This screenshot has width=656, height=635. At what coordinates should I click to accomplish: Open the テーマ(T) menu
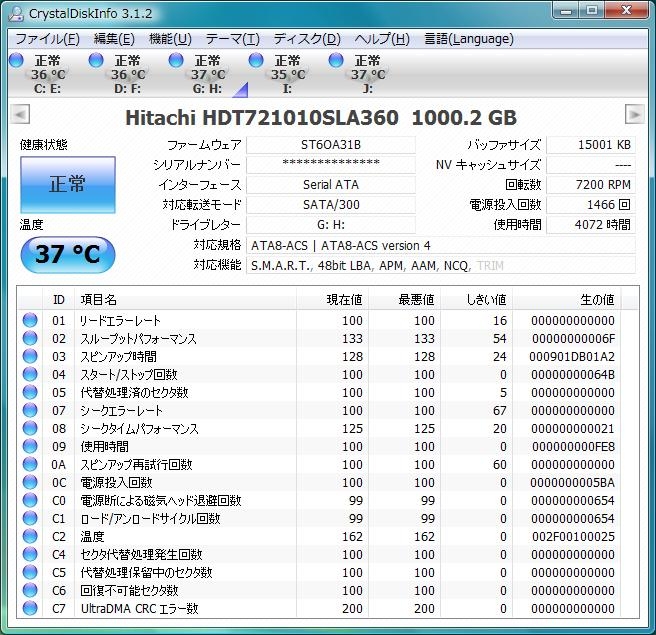coord(232,39)
